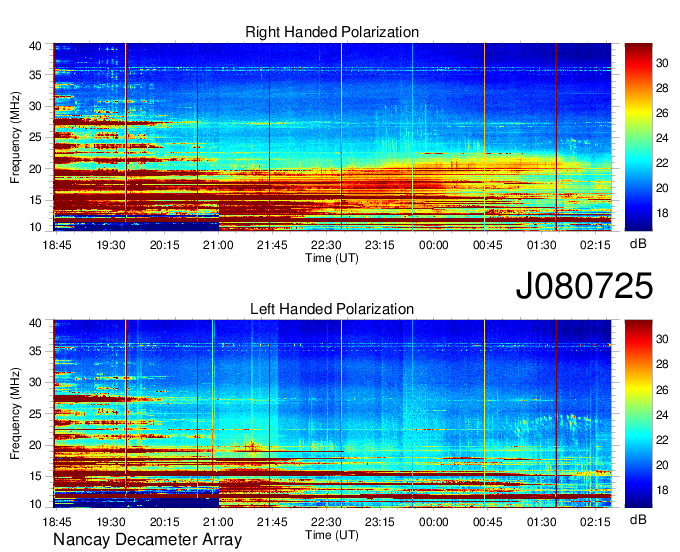Click the "21:00" time tick under Left Handed plot
The width and height of the screenshot is (680, 552).
tap(218, 522)
